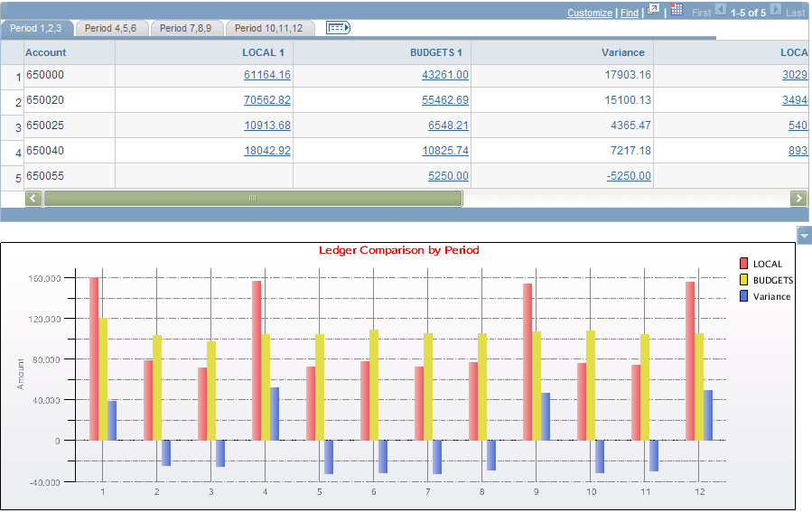812x512 pixels.
Task: Click variance value 7217.18
Action: [x=630, y=151]
